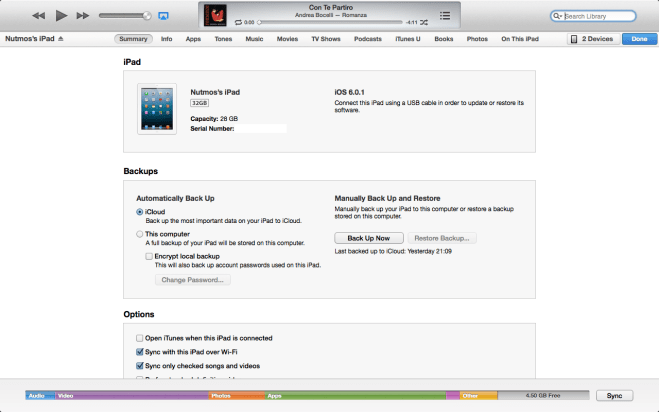Select the iCloud backup option

(140, 212)
